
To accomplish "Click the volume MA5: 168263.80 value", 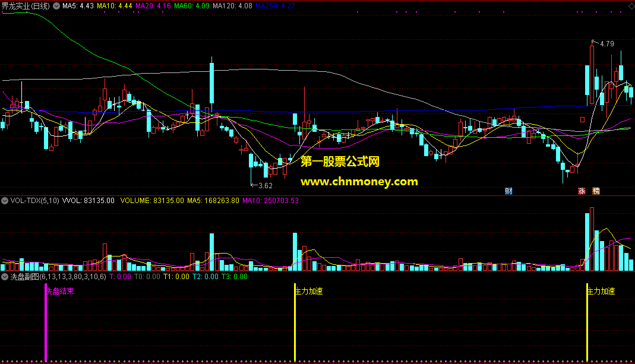I will [213, 201].
